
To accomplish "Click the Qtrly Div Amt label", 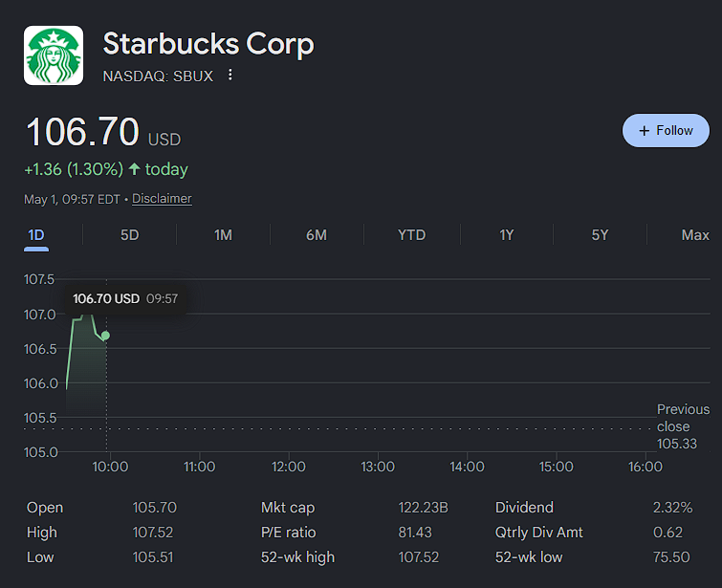I will tap(539, 533).
